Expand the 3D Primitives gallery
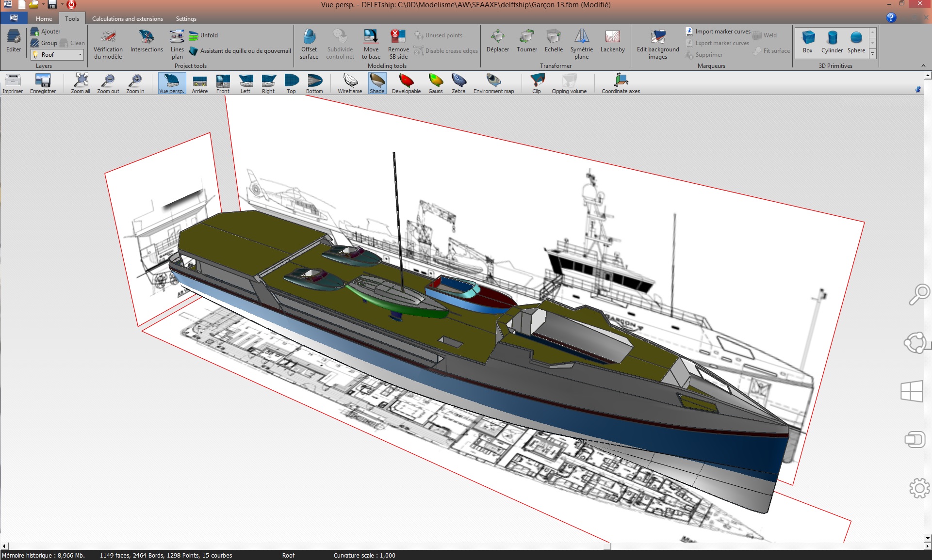Screen dimensions: 932x560 (x=873, y=54)
